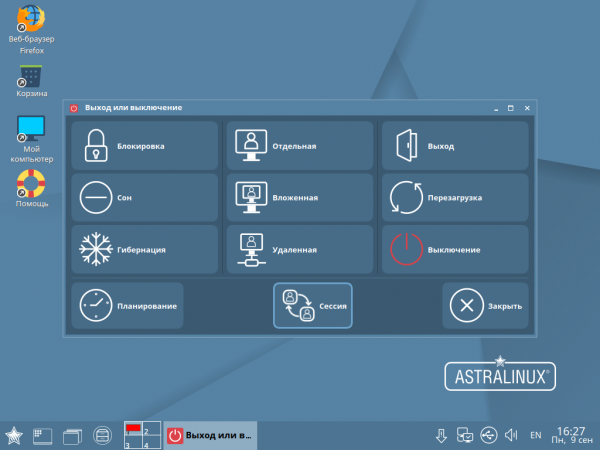Open Удаленная remote session

(300, 250)
